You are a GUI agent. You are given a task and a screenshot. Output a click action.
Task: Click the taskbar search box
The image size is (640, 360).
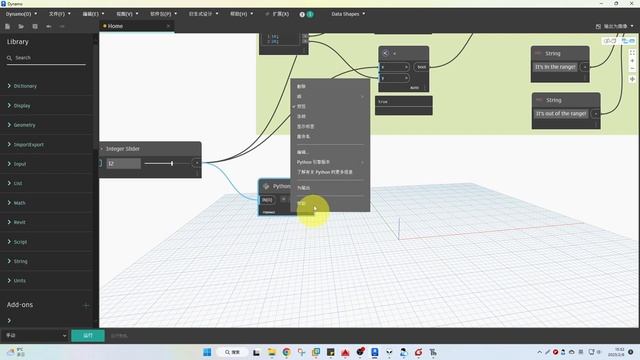(x=233, y=352)
